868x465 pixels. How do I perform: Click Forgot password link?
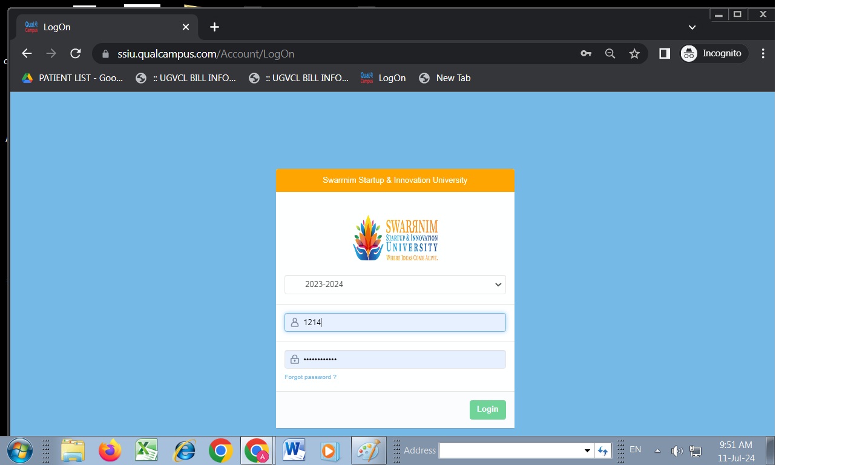click(311, 377)
